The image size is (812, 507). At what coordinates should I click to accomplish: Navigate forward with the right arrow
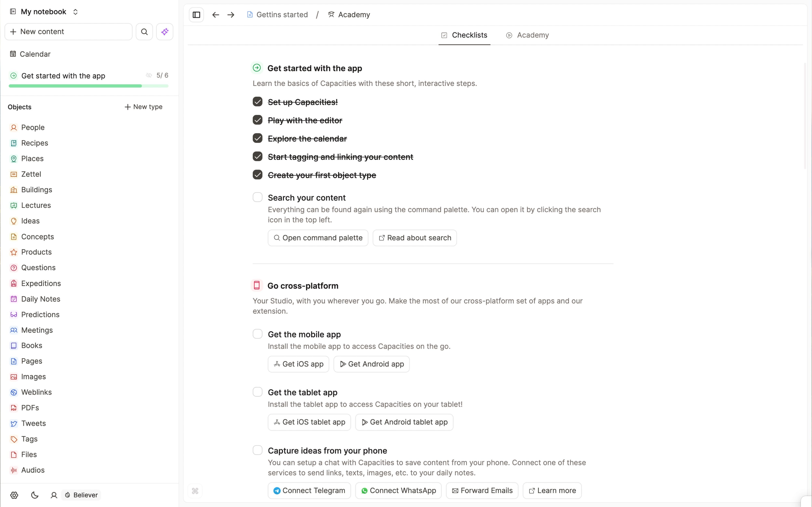(231, 15)
